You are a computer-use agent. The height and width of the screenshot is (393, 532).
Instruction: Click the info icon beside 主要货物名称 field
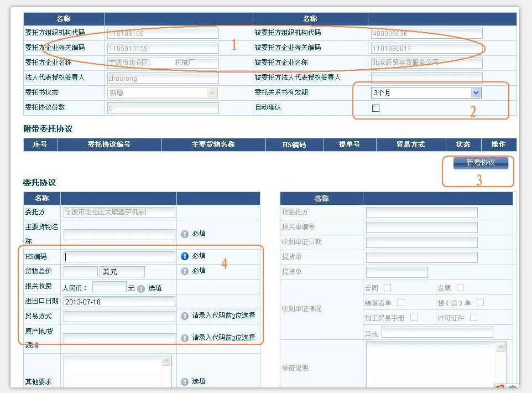pyautogui.click(x=185, y=234)
